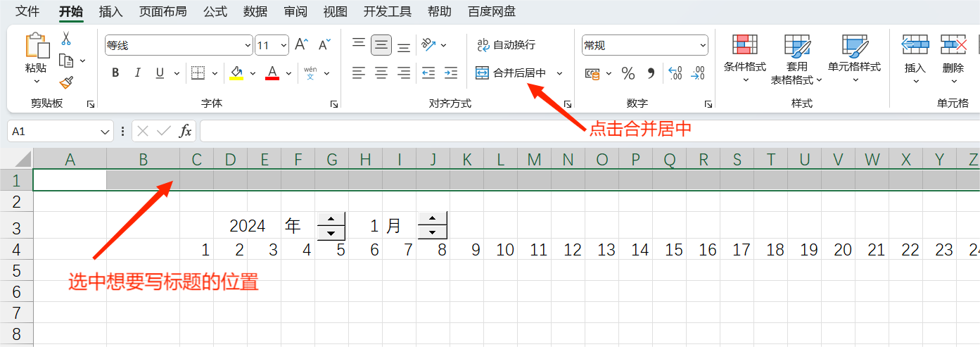Increase font size with larger A icon
The width and height of the screenshot is (980, 347).
[x=301, y=45]
